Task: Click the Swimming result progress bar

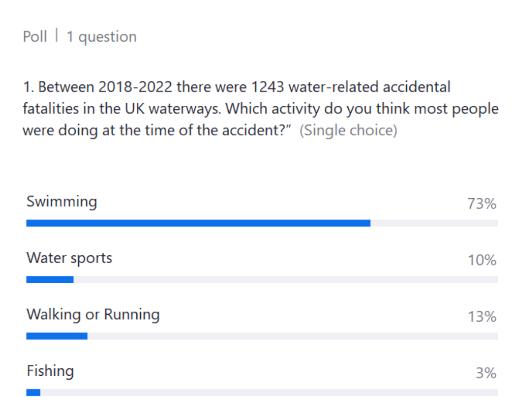Action: [262, 223]
